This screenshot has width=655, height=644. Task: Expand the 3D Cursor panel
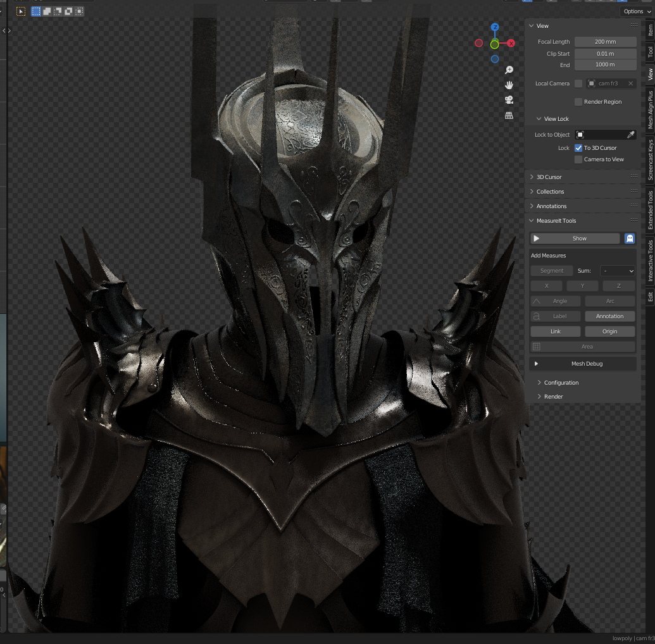(532, 177)
